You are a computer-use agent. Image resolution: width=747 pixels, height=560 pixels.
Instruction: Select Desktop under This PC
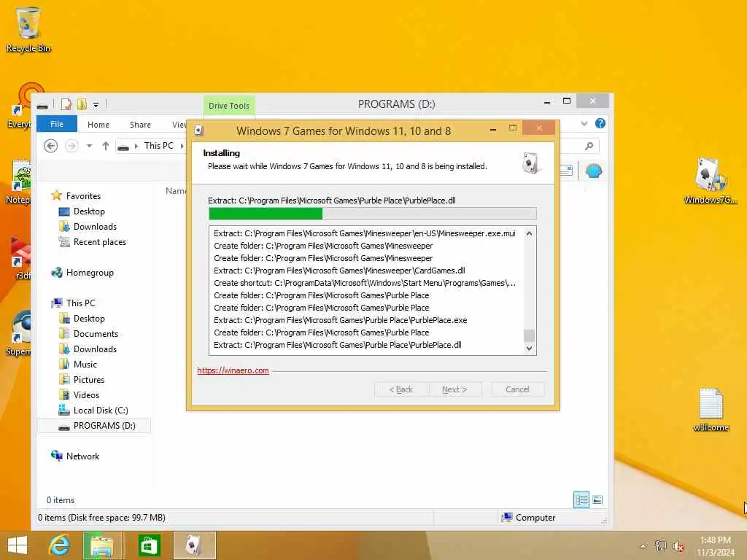[x=88, y=318]
